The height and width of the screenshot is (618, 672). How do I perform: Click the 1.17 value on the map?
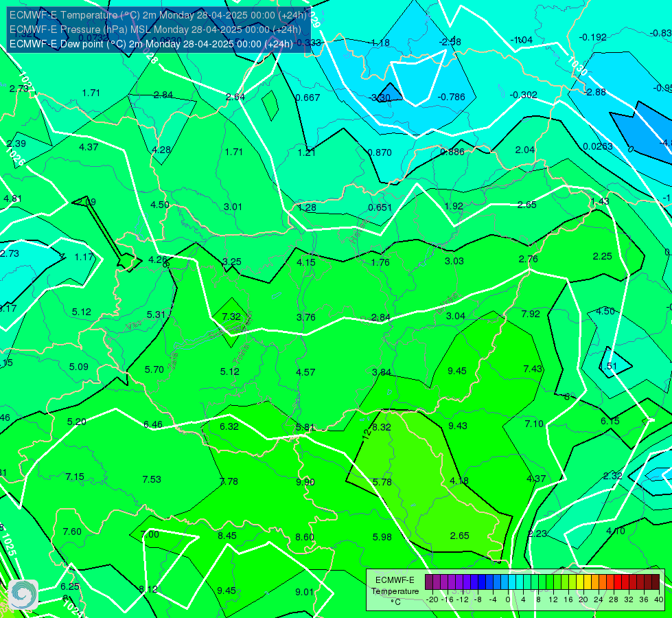(84, 257)
